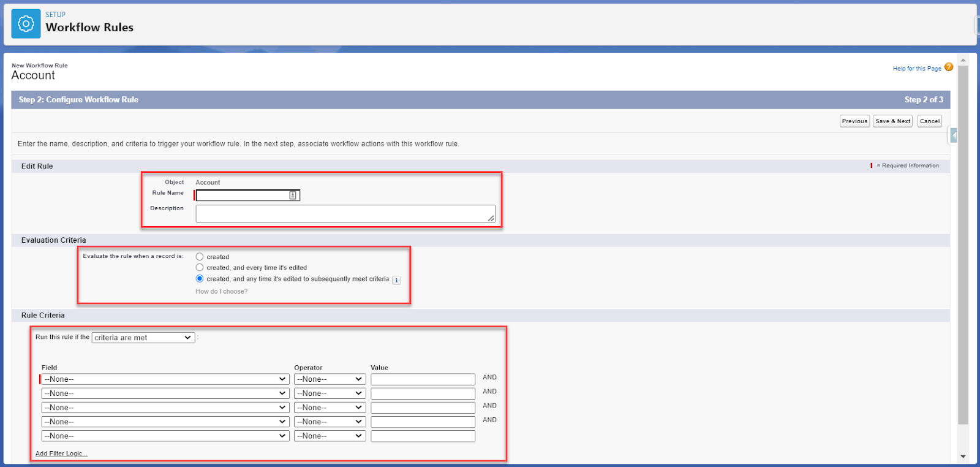Open the Add Filter Logic link
This screenshot has width=980, height=467.
(61, 454)
